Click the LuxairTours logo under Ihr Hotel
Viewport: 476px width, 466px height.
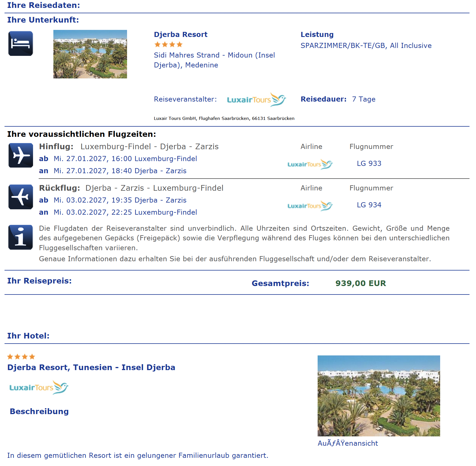coord(39,387)
